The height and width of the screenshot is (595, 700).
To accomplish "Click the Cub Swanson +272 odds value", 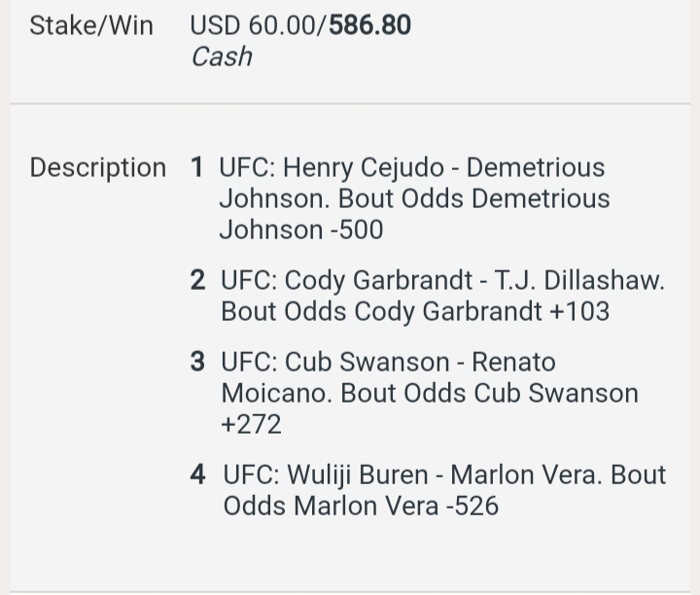I will pos(251,425).
